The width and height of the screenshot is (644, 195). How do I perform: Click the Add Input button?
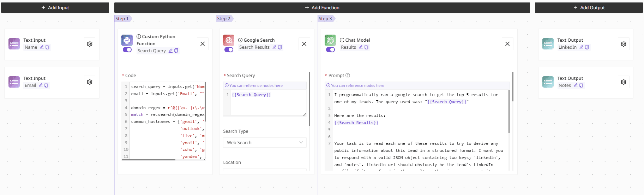[55, 7]
